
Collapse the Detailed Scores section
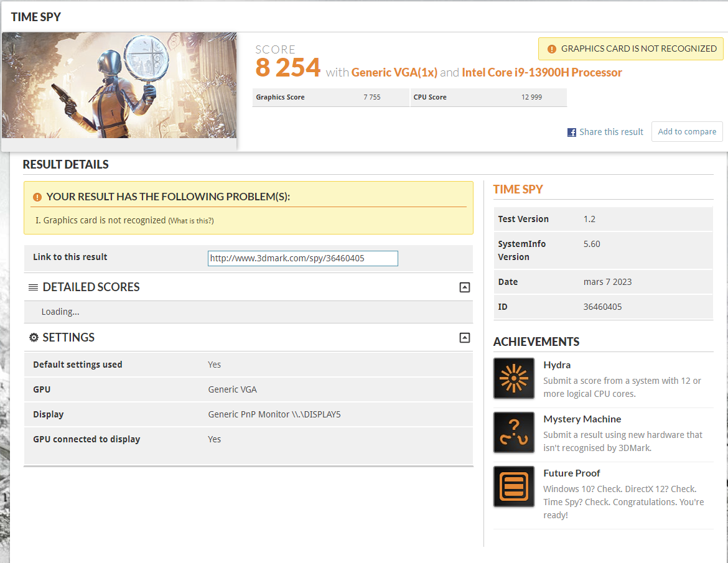[x=464, y=287]
